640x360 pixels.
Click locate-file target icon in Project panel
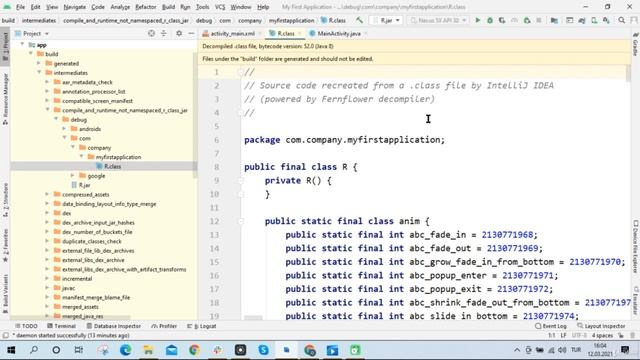click(151, 33)
